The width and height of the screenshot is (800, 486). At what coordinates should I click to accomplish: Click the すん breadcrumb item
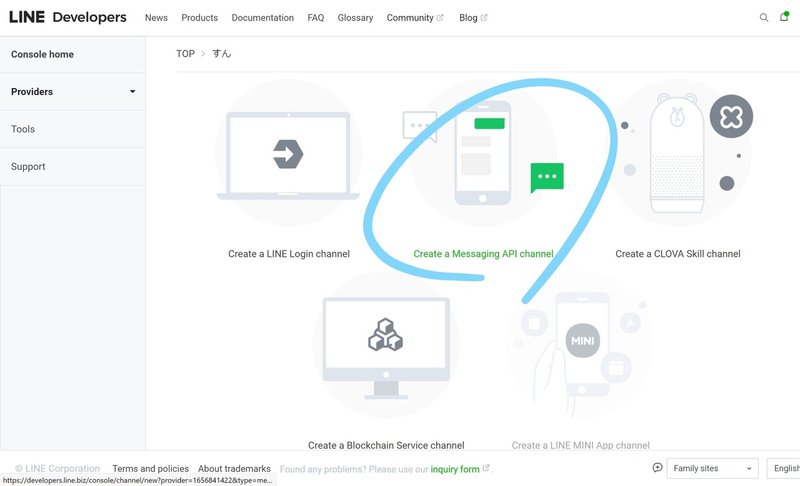pyautogui.click(x=221, y=54)
